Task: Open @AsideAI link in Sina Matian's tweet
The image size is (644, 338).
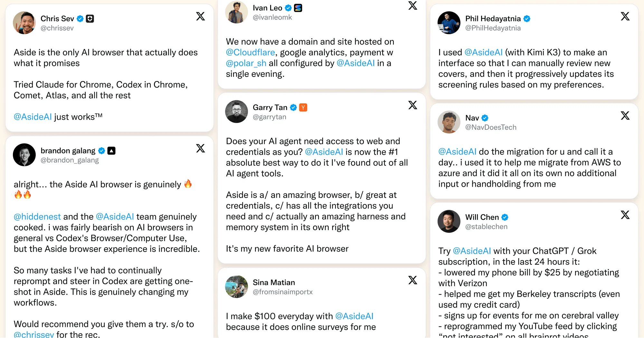Action: click(x=354, y=316)
